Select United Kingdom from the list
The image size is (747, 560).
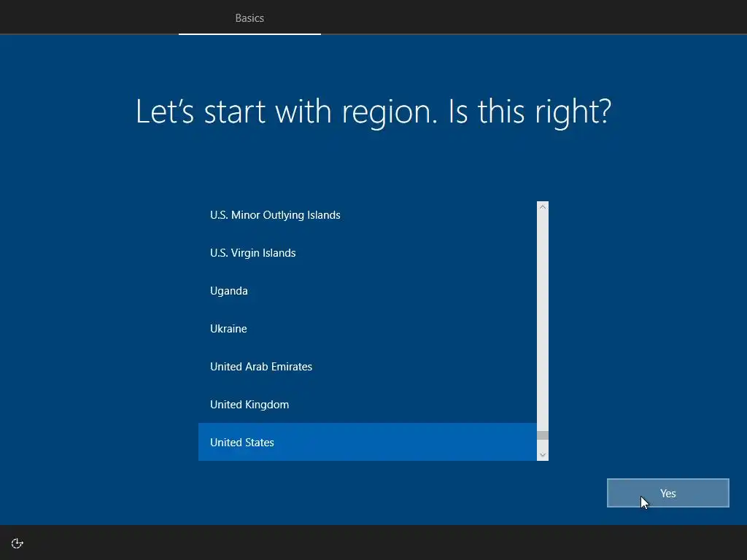368,404
